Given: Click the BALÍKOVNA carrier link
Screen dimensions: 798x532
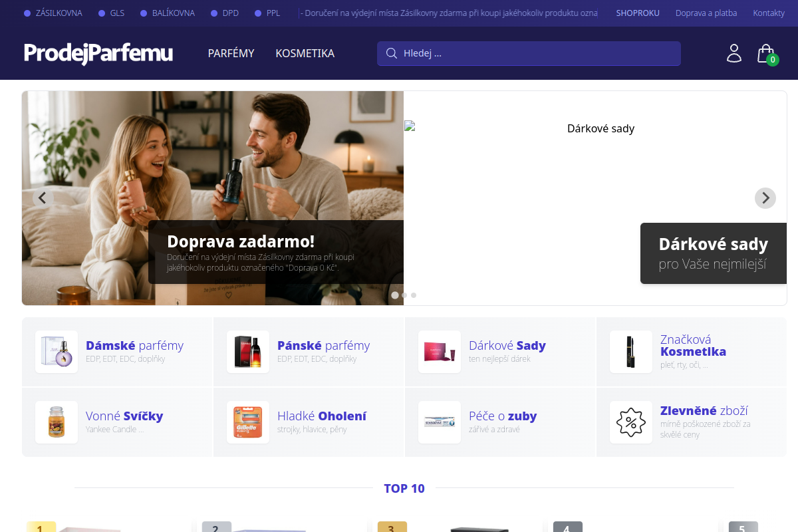Looking at the screenshot, I should [x=167, y=13].
